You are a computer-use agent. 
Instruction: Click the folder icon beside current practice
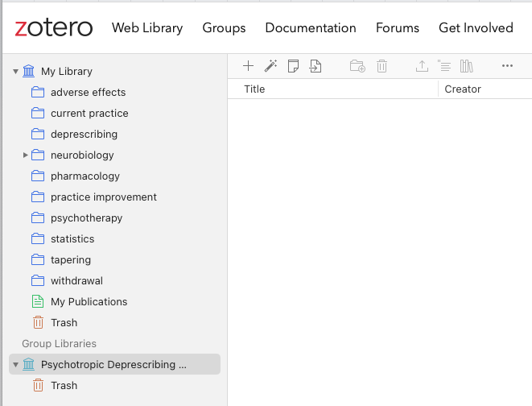pos(38,114)
